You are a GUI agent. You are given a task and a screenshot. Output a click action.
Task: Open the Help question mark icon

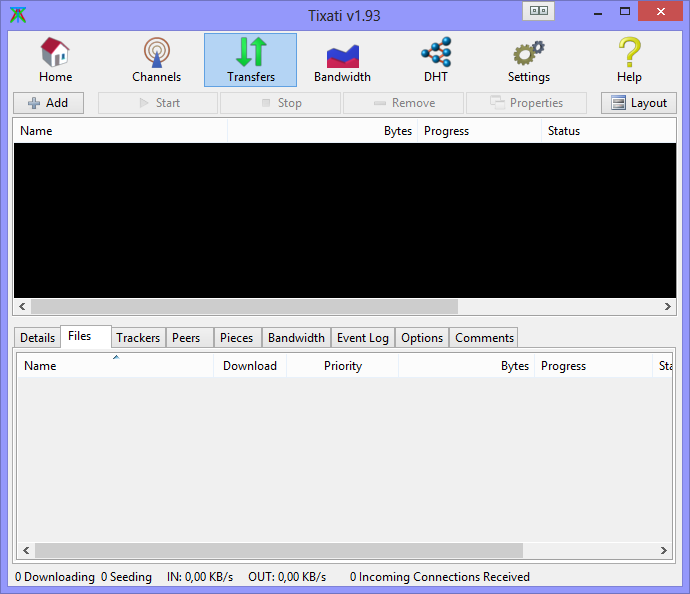(x=629, y=52)
